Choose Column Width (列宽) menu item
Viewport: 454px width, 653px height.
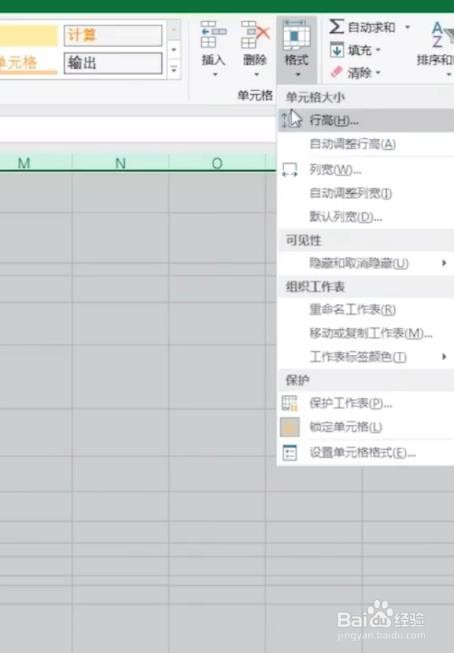366,170
